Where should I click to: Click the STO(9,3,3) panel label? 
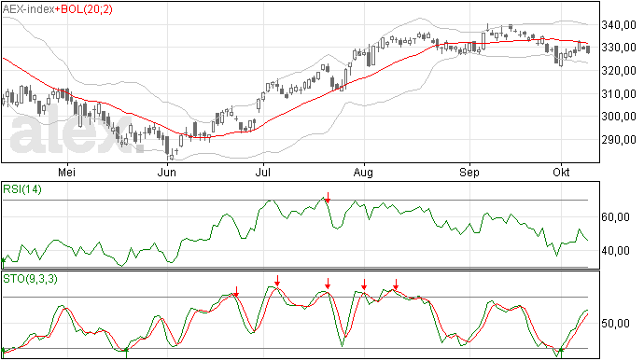pyautogui.click(x=31, y=279)
